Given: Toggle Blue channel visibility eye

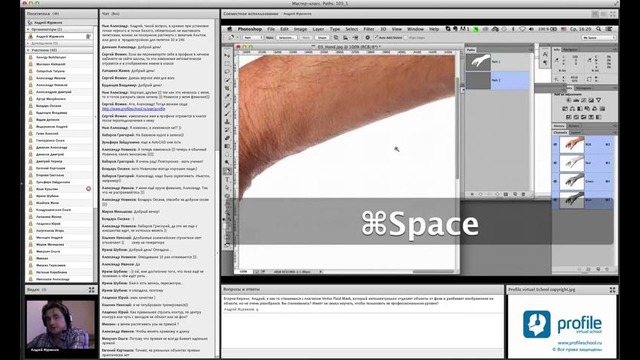Looking at the screenshot, I should [556, 200].
